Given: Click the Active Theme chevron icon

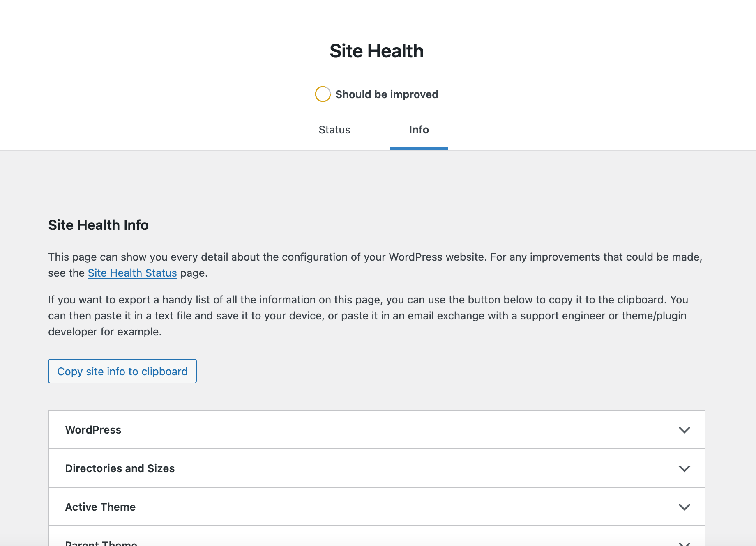Looking at the screenshot, I should [684, 507].
